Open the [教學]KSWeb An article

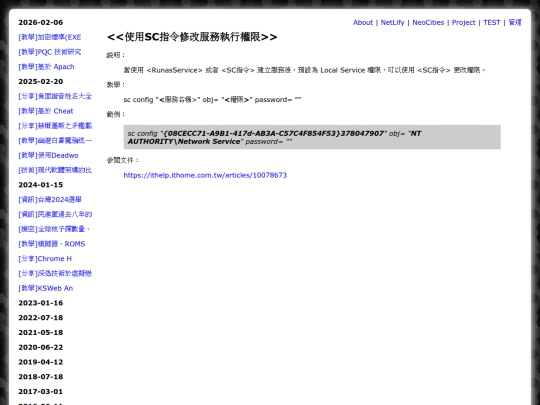pos(45,288)
